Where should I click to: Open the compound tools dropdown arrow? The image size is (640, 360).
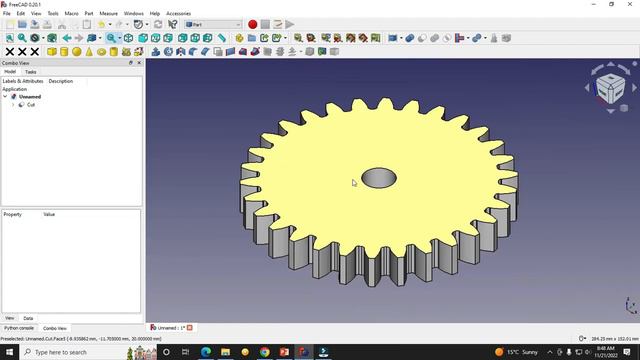click(x=401, y=38)
